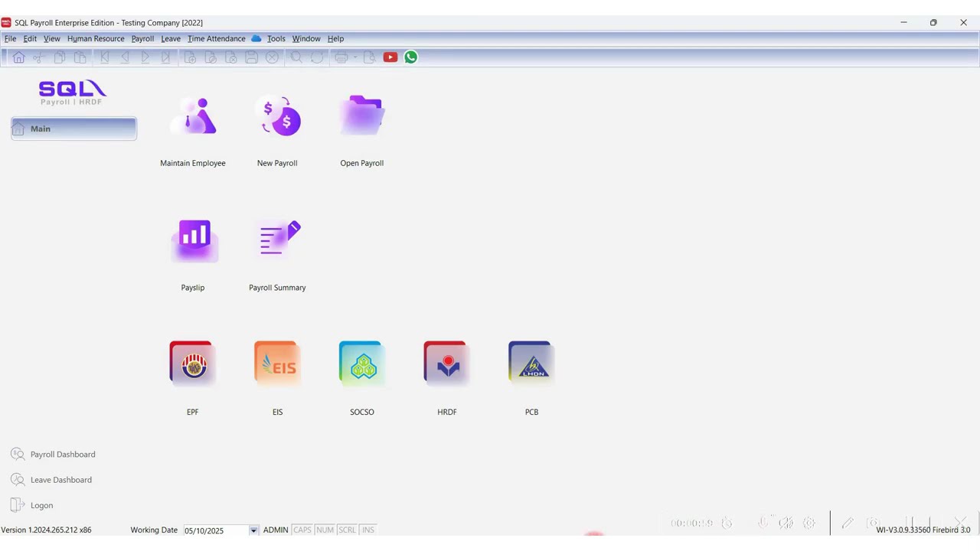This screenshot has height=551, width=980.
Task: Click the Copy toolbar icon
Action: click(59, 57)
